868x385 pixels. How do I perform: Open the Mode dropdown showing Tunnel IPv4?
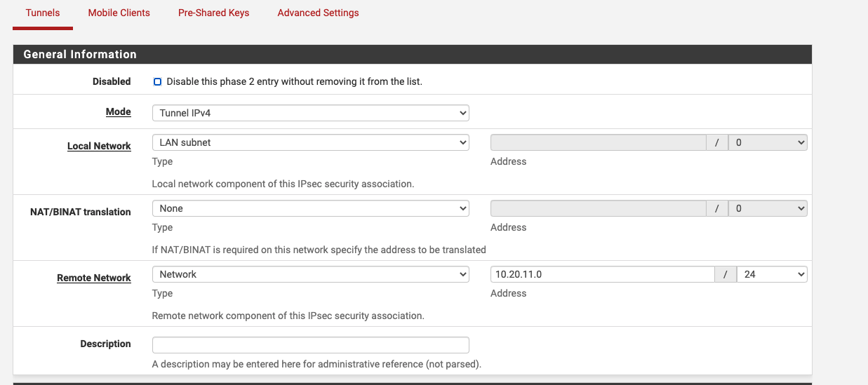310,113
